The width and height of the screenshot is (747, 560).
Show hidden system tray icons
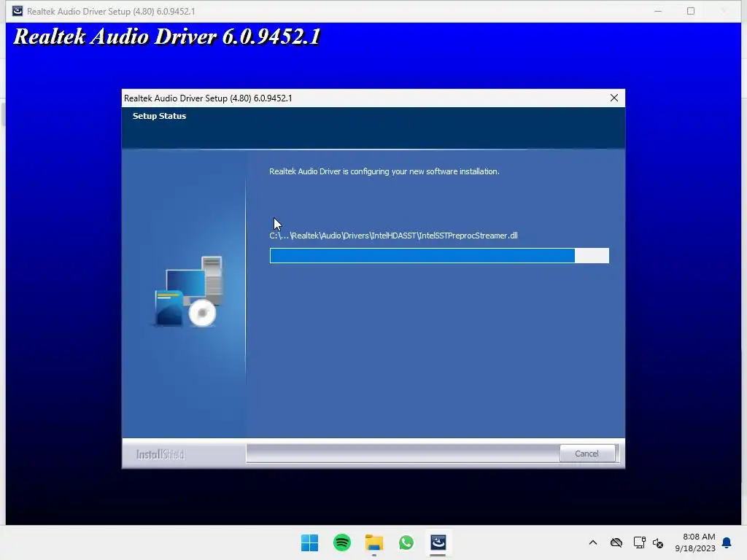click(593, 542)
